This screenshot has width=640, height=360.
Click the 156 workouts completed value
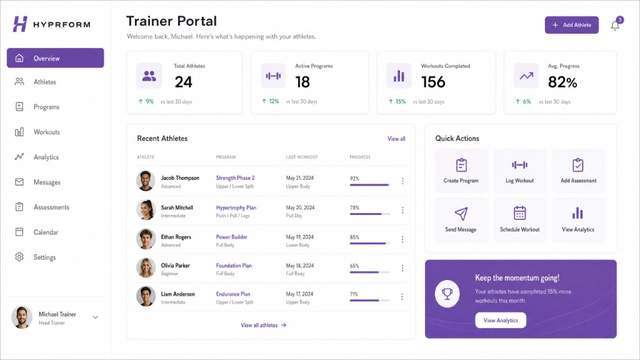click(433, 82)
